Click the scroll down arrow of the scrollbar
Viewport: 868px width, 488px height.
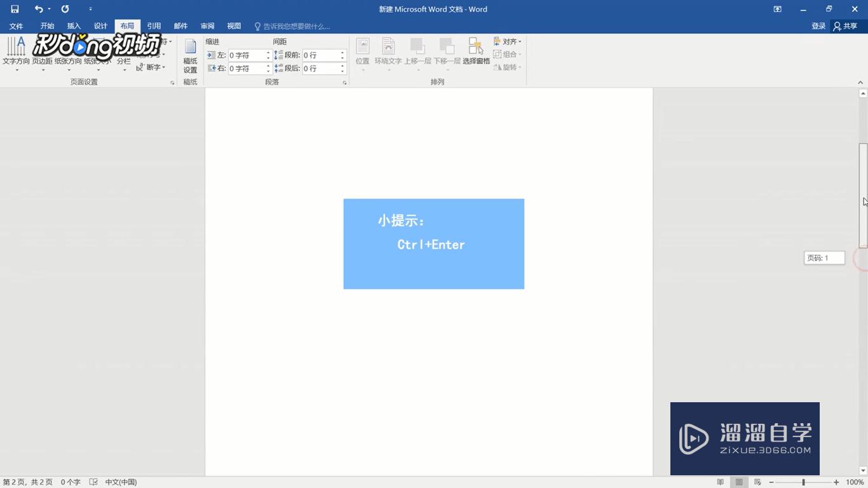pyautogui.click(x=863, y=471)
